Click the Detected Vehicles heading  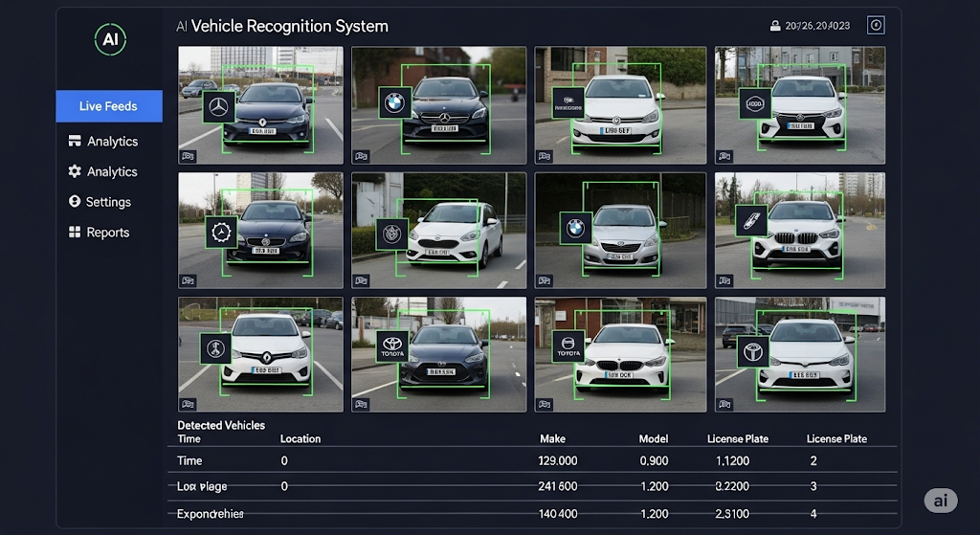(221, 425)
